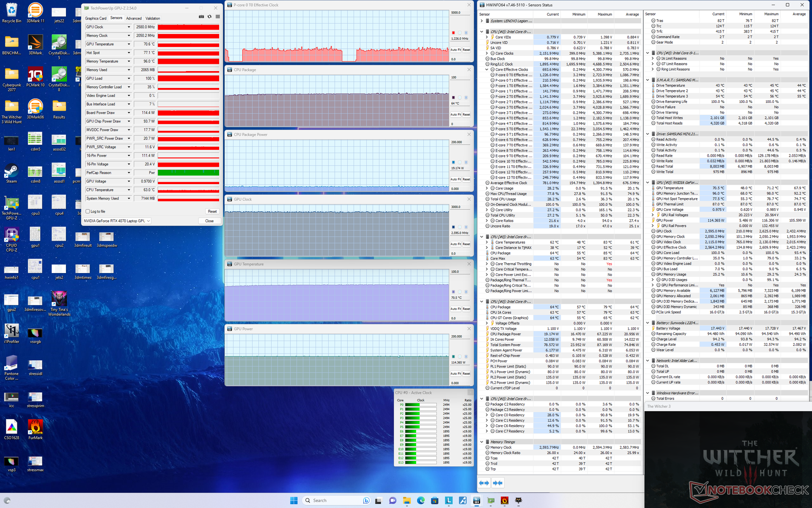Screen dimensions: 812x508
Task: Switch to the Advanced tab in GPU-Z
Action: [x=134, y=18]
